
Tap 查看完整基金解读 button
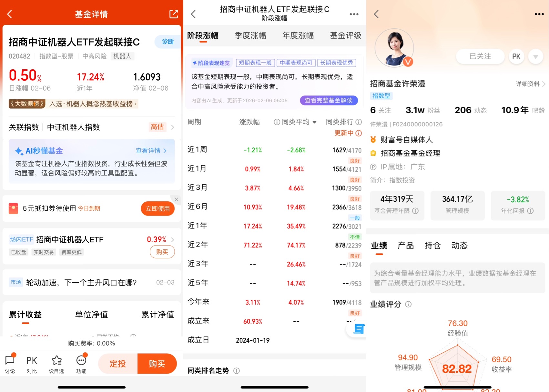tap(329, 100)
